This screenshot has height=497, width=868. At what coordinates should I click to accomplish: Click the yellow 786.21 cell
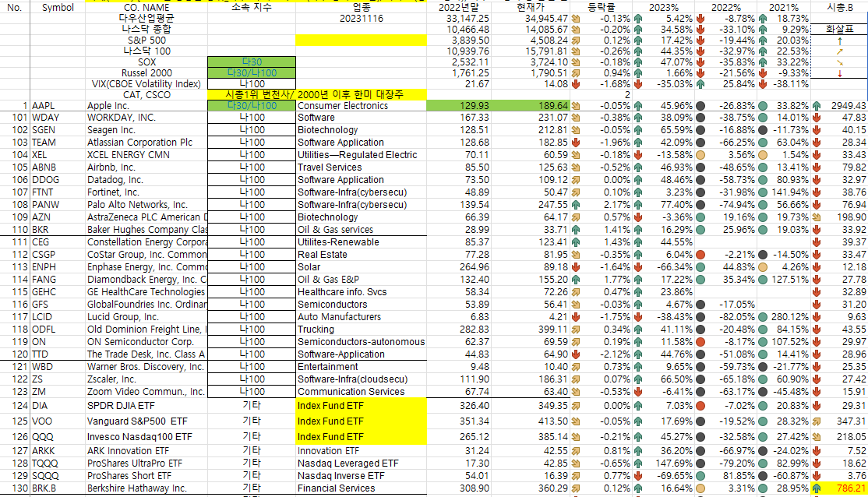pos(839,488)
